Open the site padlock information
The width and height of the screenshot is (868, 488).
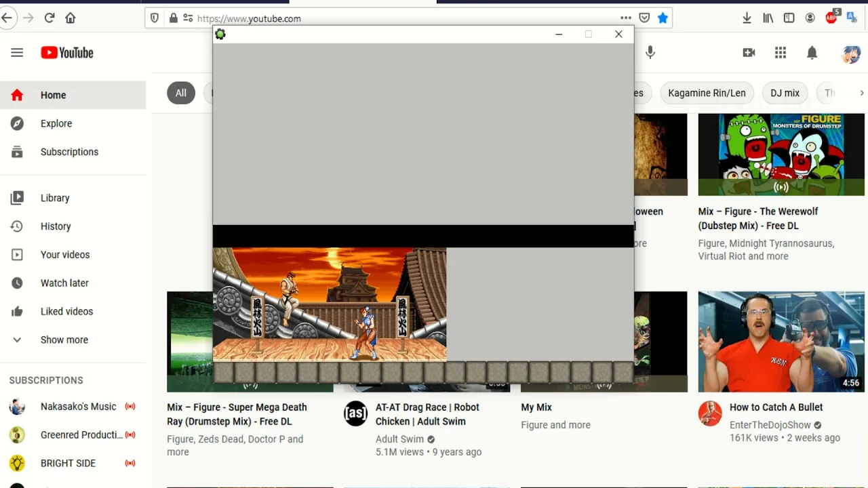[173, 18]
